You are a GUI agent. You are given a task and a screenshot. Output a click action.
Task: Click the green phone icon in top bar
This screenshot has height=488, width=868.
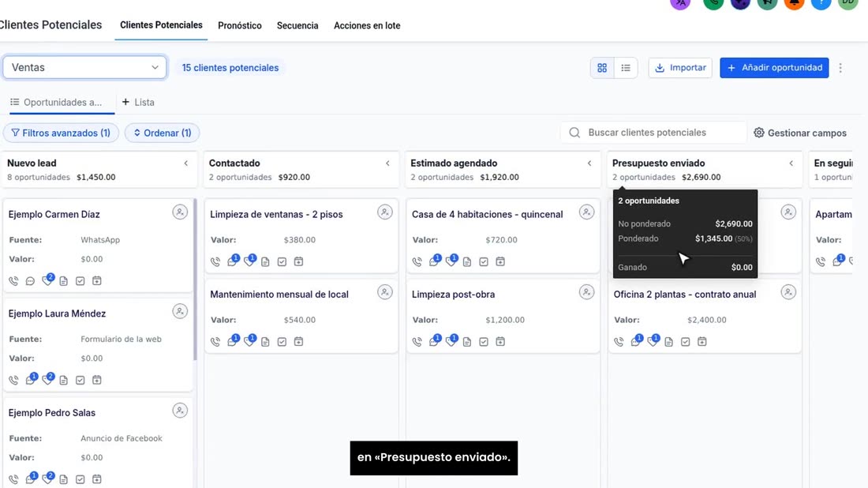point(713,3)
